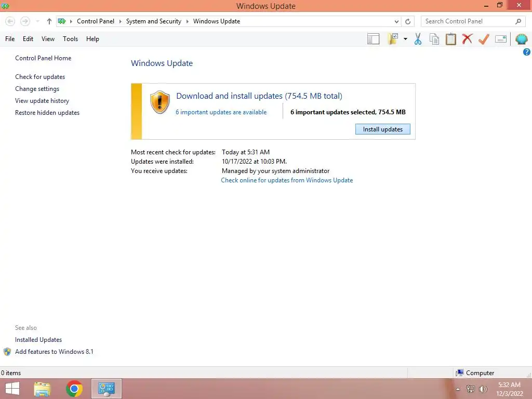
Task: Open the View menu
Action: click(48, 39)
